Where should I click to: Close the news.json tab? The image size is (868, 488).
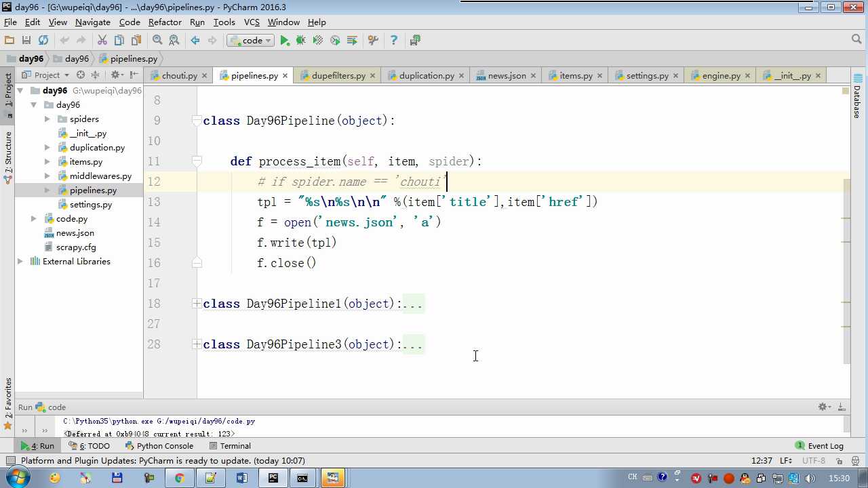coord(534,76)
